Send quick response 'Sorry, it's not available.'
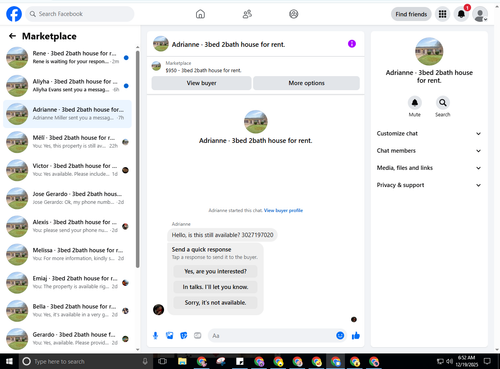This screenshot has width=500, height=369. coord(215,303)
